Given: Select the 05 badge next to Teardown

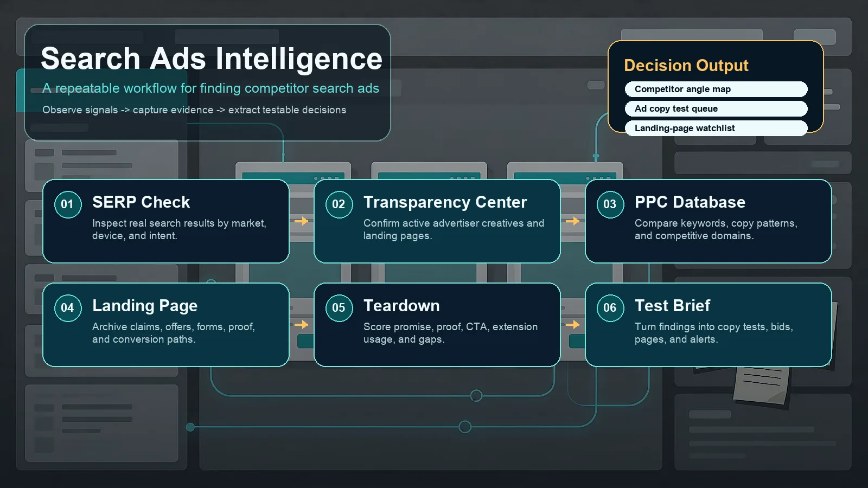Looking at the screenshot, I should [x=339, y=308].
